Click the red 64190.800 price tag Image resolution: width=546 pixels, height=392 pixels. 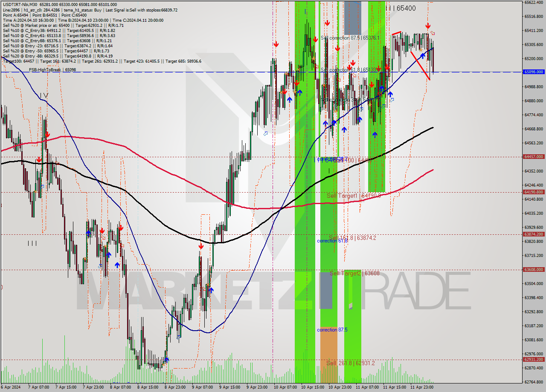coord(534,192)
